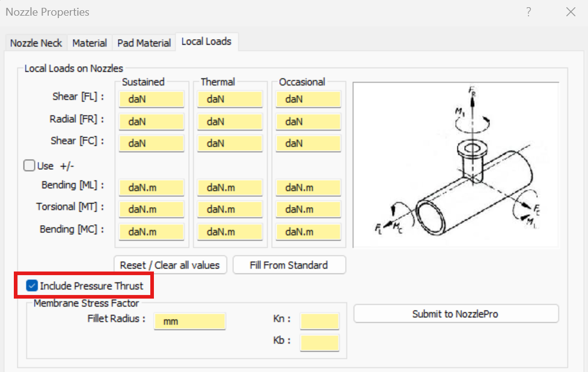Submit loads to NozzlePro
The image size is (588, 372).
pos(455,314)
